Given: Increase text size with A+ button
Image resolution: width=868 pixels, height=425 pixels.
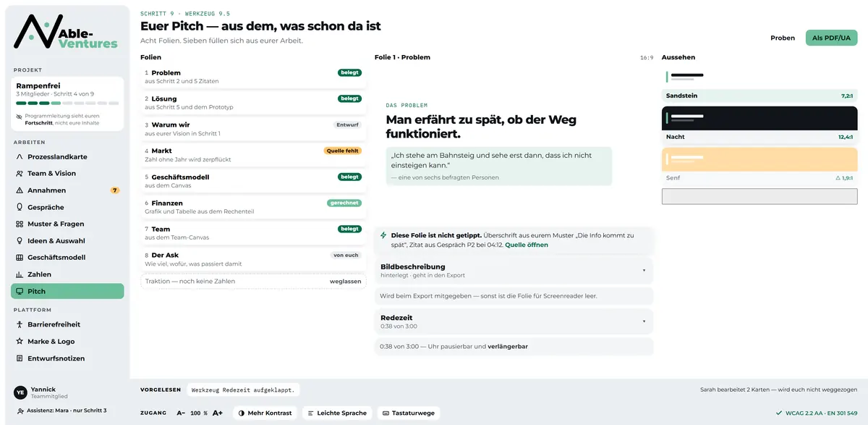Looking at the screenshot, I should (217, 413).
